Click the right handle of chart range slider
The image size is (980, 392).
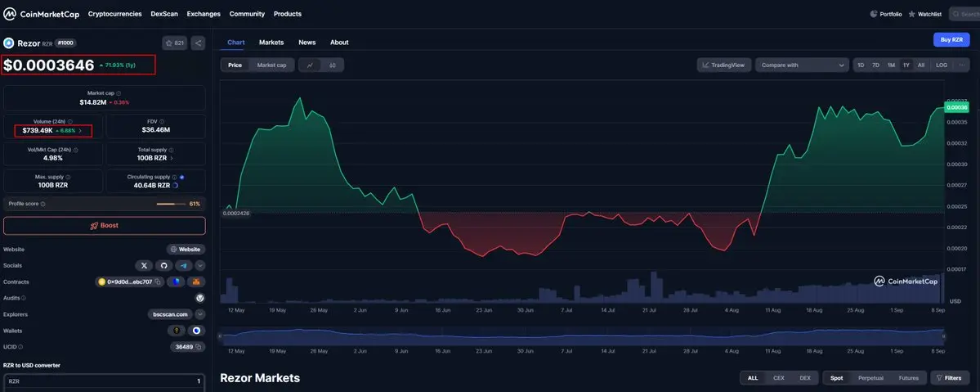(944, 336)
